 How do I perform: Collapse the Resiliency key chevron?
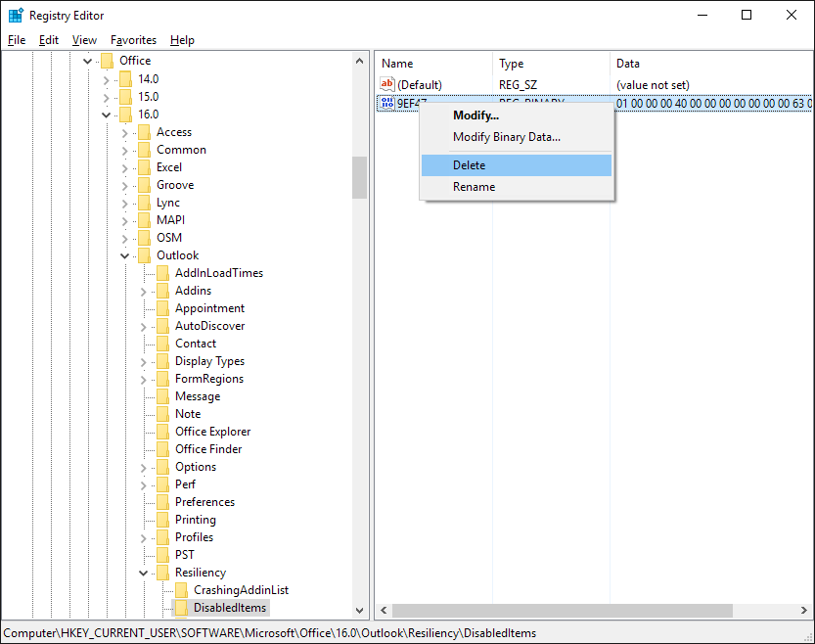tap(144, 573)
